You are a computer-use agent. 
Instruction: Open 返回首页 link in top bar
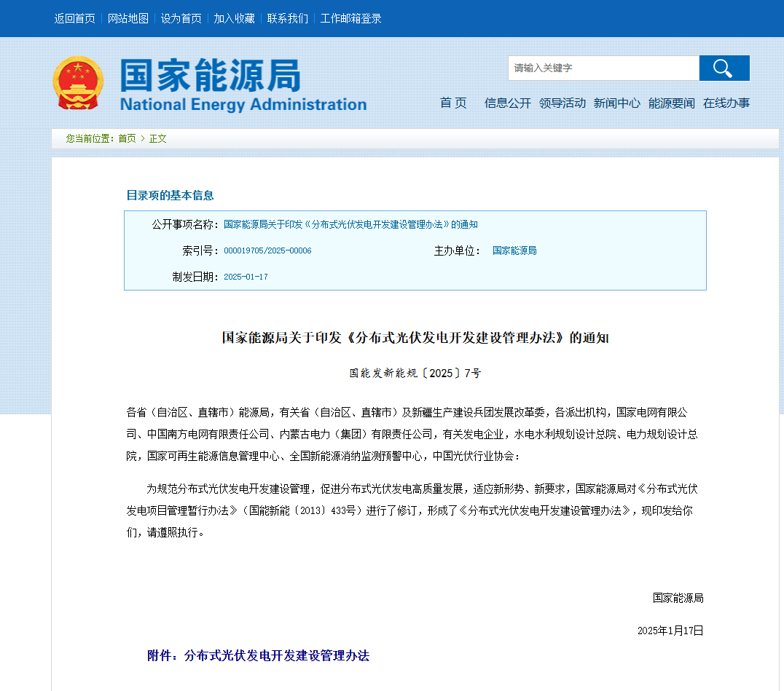74,18
